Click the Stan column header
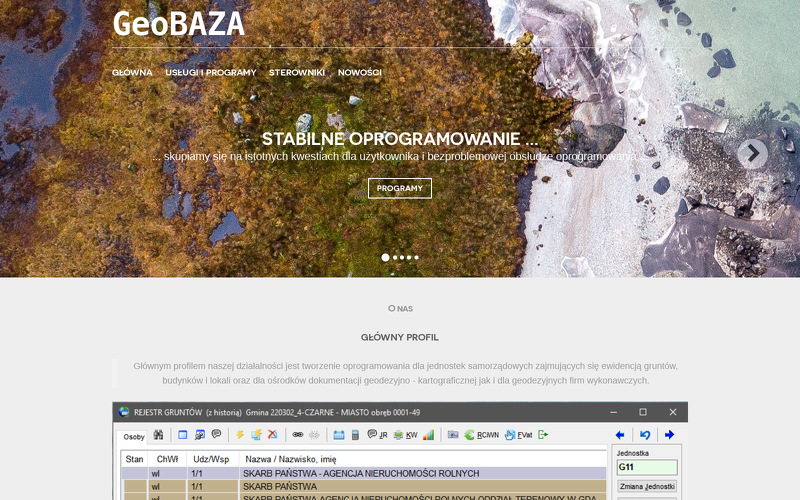800x500 pixels. coord(135,459)
